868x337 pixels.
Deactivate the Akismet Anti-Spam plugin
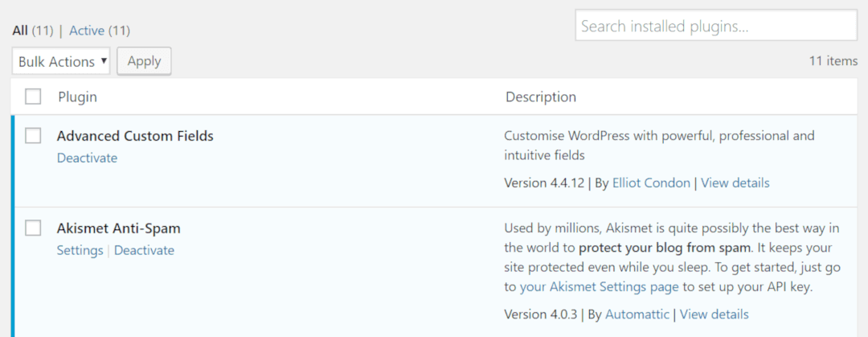click(x=144, y=250)
